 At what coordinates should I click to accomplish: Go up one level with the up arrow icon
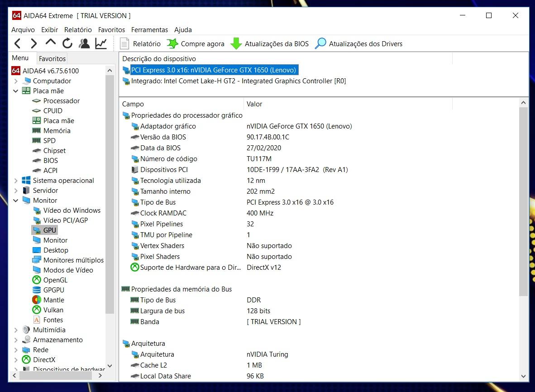(x=51, y=43)
